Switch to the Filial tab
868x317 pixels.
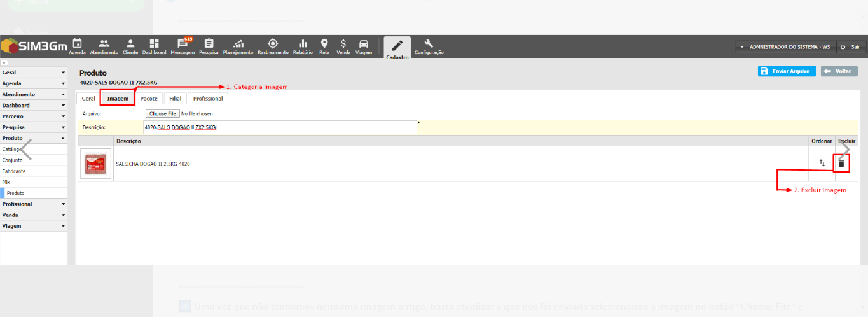tap(176, 99)
